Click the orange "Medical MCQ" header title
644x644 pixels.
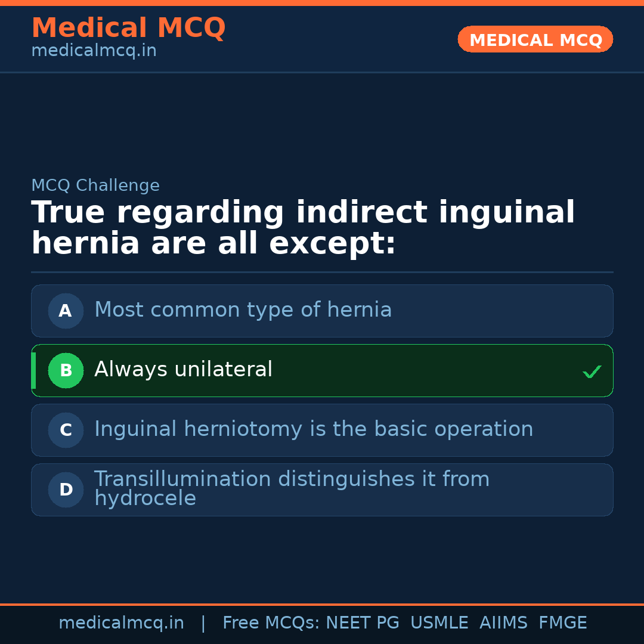(x=128, y=28)
